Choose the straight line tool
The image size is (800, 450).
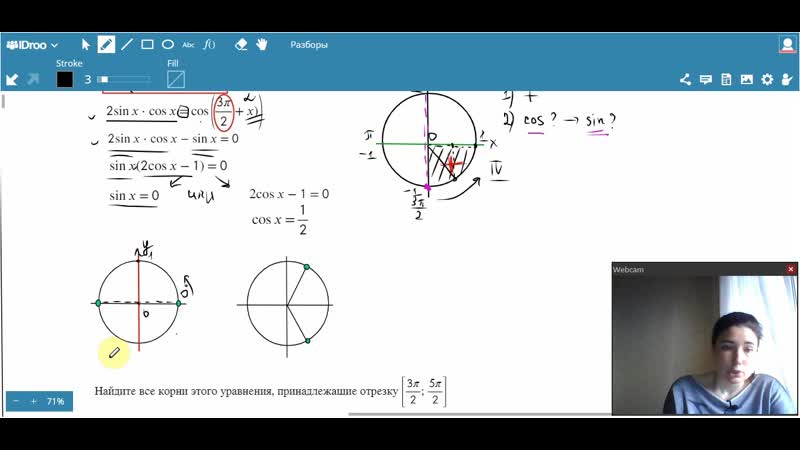coord(127,44)
